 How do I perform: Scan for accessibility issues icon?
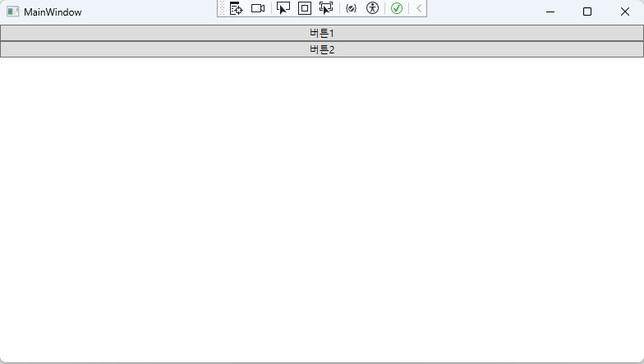click(373, 8)
